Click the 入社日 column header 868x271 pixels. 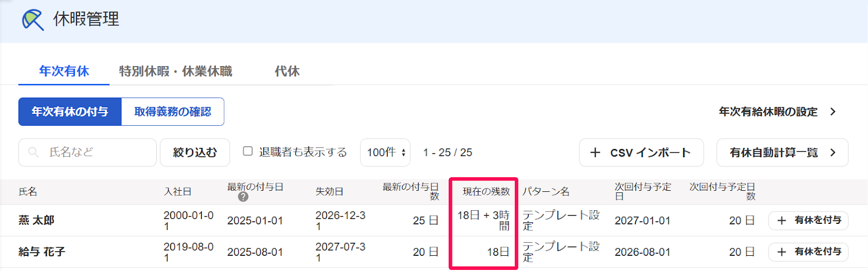177,192
